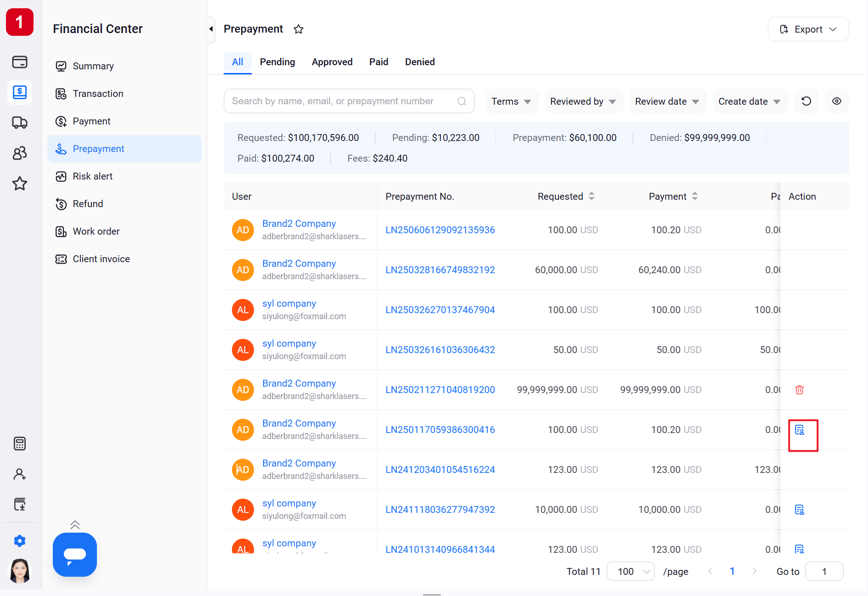The height and width of the screenshot is (596, 868).
Task: Toggle column visibility eye icon
Action: (x=837, y=101)
